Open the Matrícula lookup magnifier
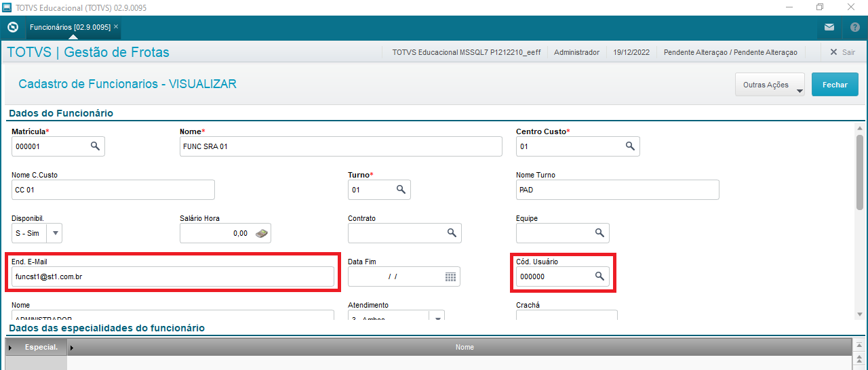The height and width of the screenshot is (370, 868). 96,146
